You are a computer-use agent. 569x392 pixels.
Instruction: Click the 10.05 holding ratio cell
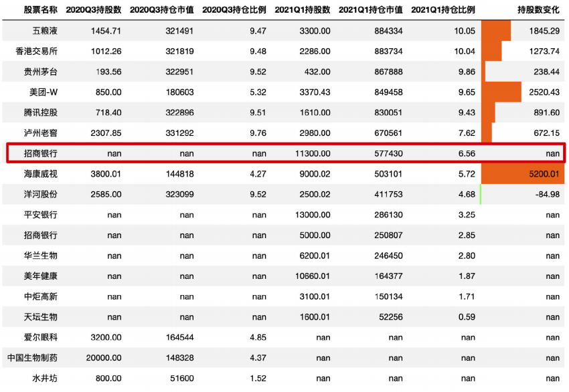point(465,31)
